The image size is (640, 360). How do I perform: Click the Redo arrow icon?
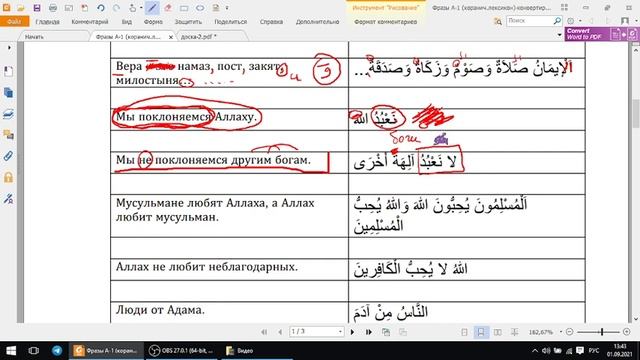click(x=117, y=8)
